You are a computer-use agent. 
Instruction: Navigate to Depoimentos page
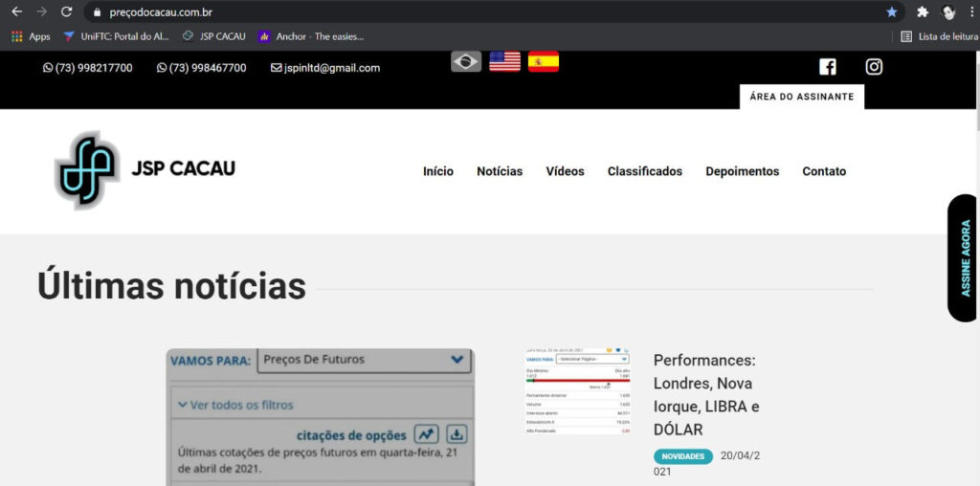pos(742,171)
